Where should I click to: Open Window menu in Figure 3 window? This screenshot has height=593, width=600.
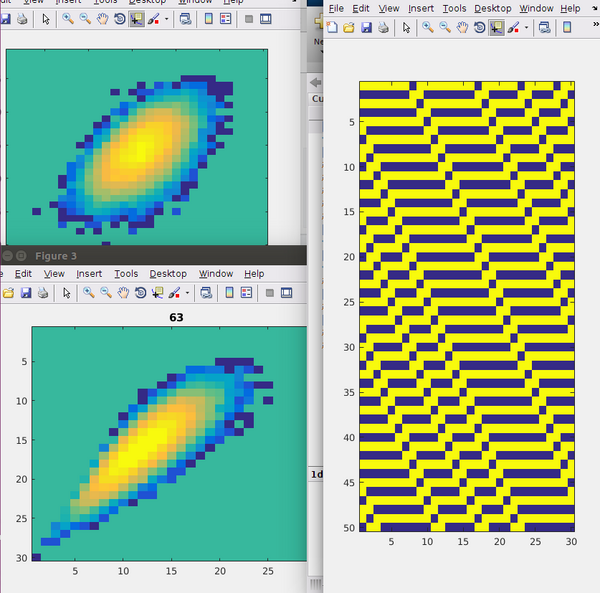click(x=216, y=274)
